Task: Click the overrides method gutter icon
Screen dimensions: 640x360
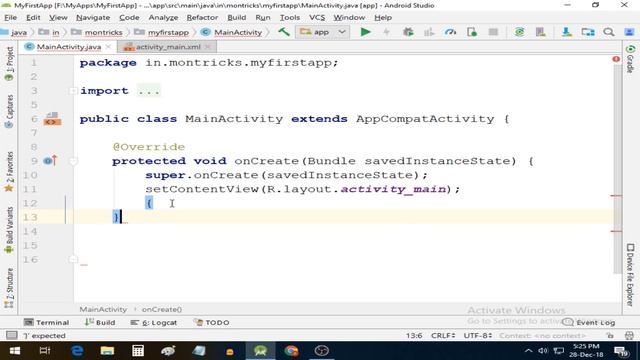Action: coord(50,161)
